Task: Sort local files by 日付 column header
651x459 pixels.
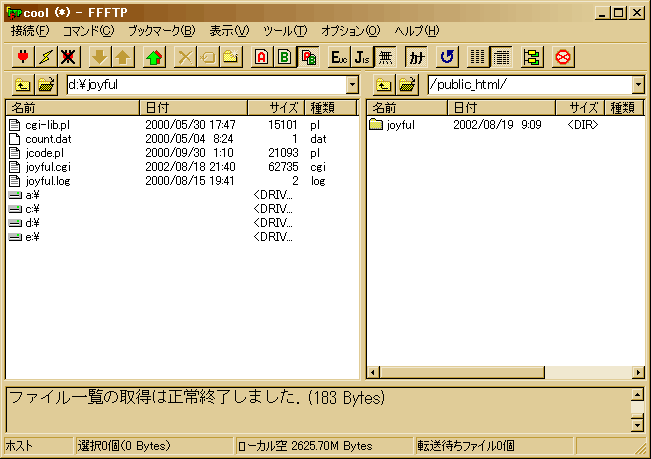Action: (x=193, y=107)
